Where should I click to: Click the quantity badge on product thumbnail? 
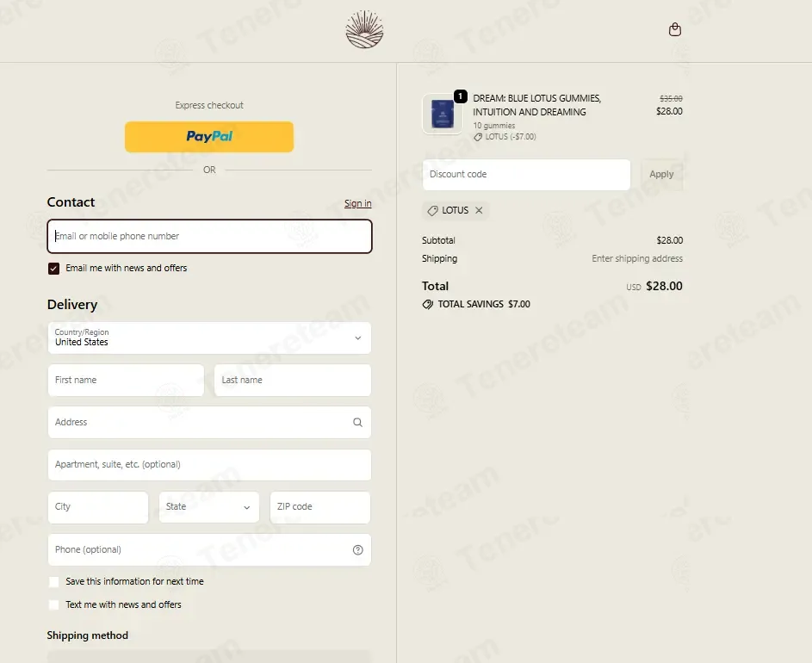pos(461,96)
